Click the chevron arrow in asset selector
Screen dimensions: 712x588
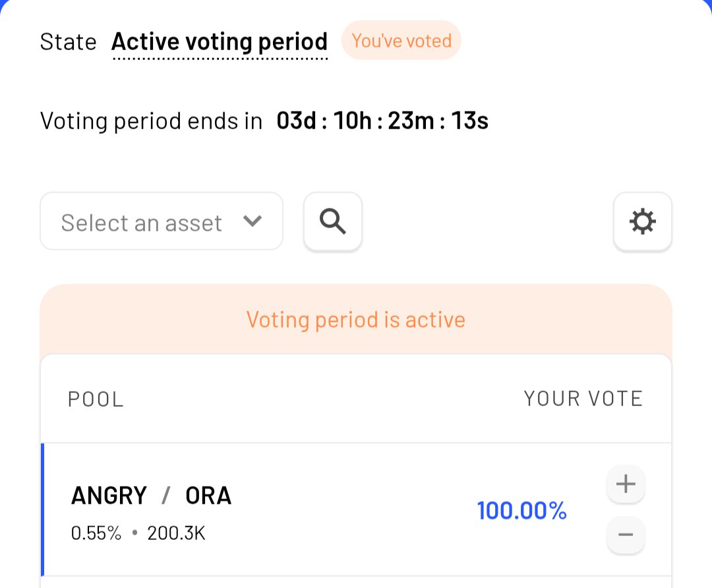(x=252, y=221)
